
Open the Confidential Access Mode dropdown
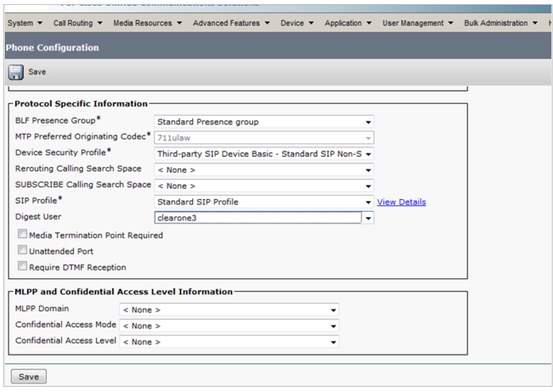click(229, 326)
